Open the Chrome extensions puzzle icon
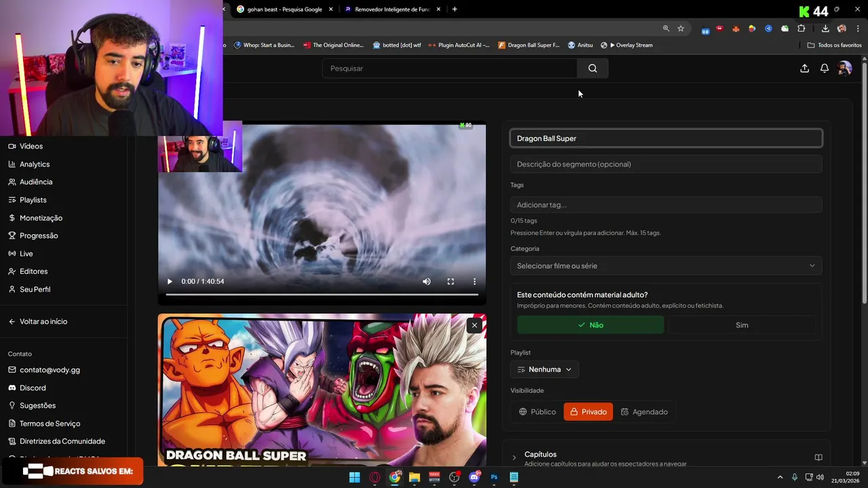This screenshot has width=868, height=488. (802, 28)
